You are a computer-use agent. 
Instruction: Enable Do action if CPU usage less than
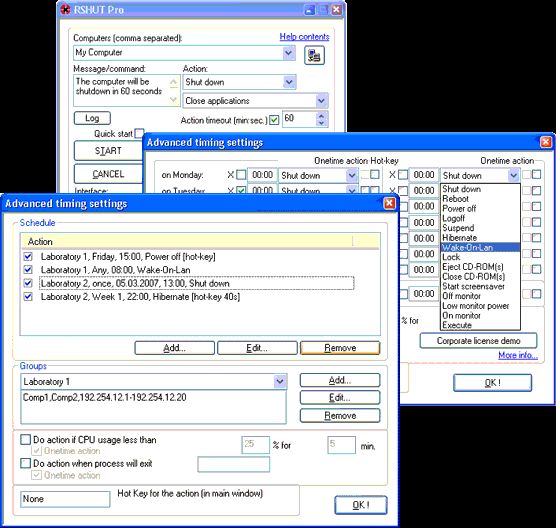click(26, 440)
